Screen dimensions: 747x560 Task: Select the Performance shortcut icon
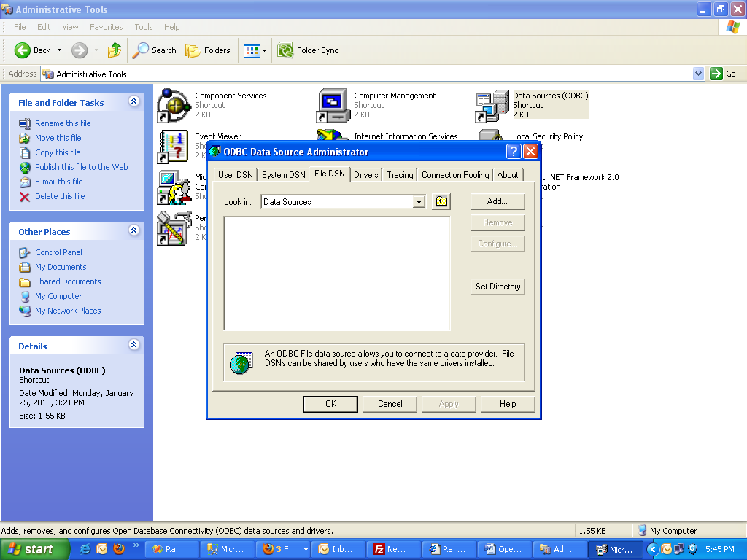pyautogui.click(x=174, y=228)
